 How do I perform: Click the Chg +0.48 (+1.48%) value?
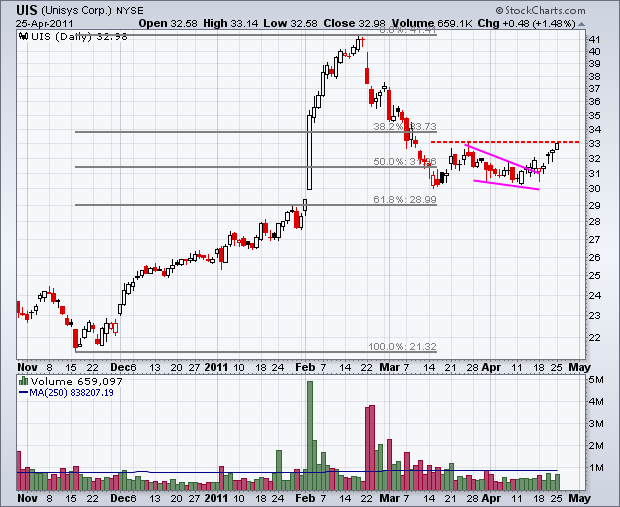pyautogui.click(x=526, y=23)
